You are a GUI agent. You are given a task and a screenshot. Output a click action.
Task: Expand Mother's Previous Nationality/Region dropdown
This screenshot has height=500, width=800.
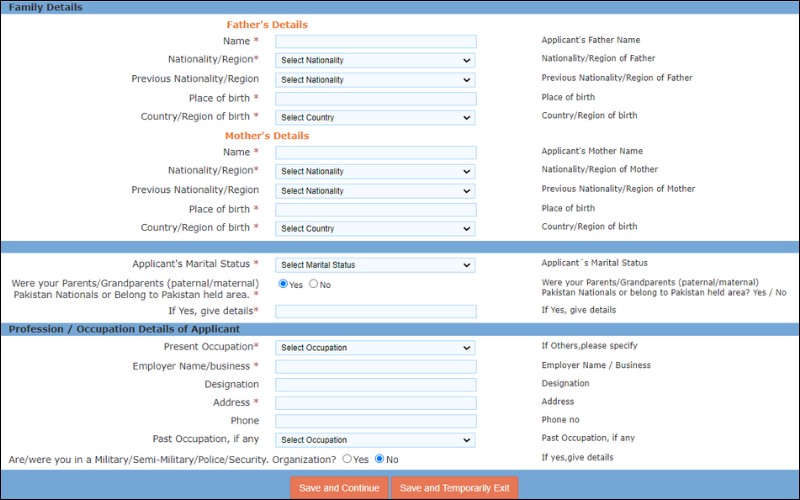(x=375, y=190)
